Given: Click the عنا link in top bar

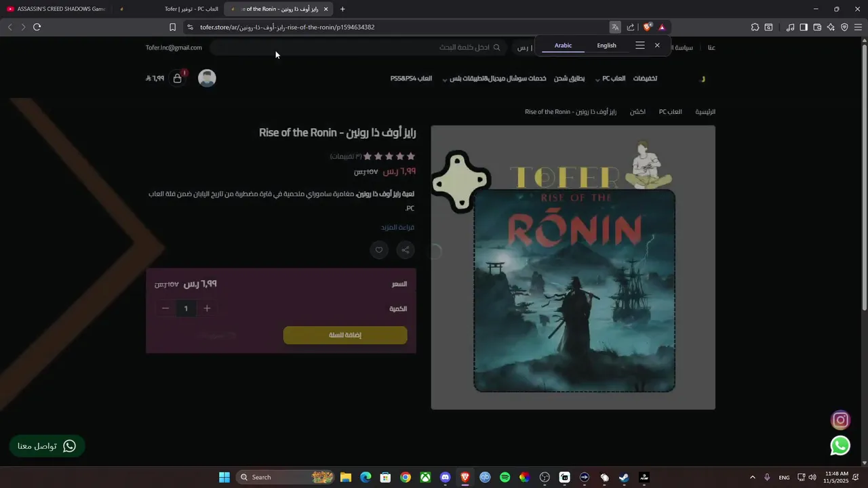Looking at the screenshot, I should (x=711, y=47).
